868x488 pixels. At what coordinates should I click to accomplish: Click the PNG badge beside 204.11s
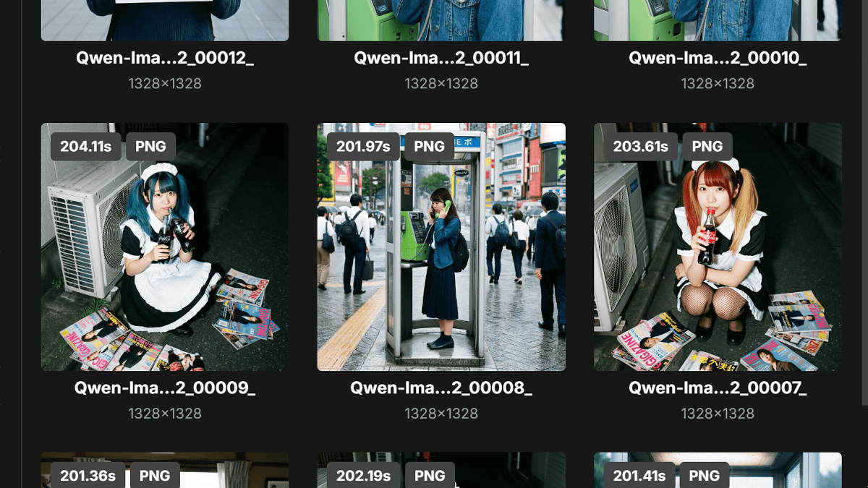coord(150,147)
